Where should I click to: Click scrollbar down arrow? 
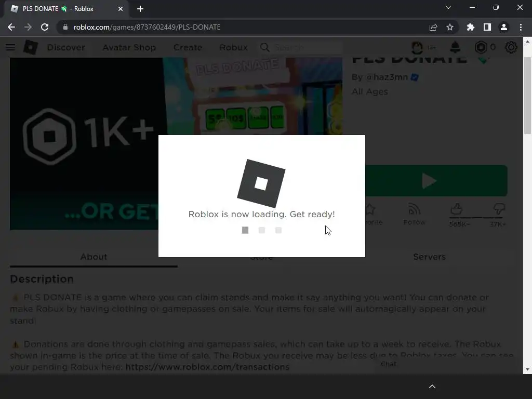coord(527,369)
